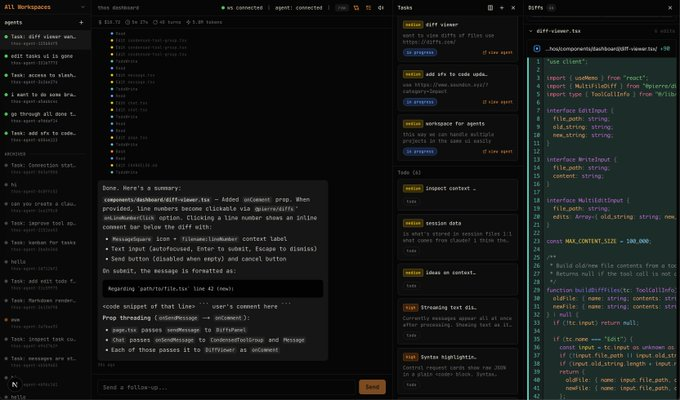The width and height of the screenshot is (680, 400).
Task: Click the '45 turns' session stat
Action: pos(167,22)
